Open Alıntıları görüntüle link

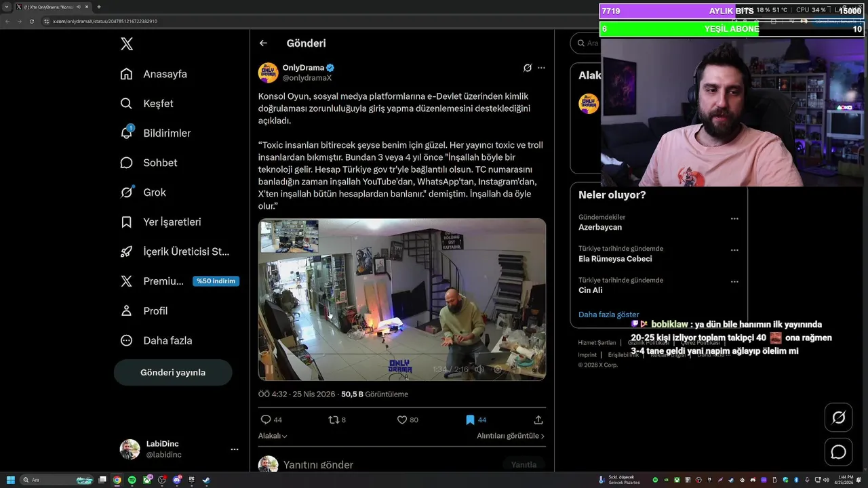(x=511, y=436)
